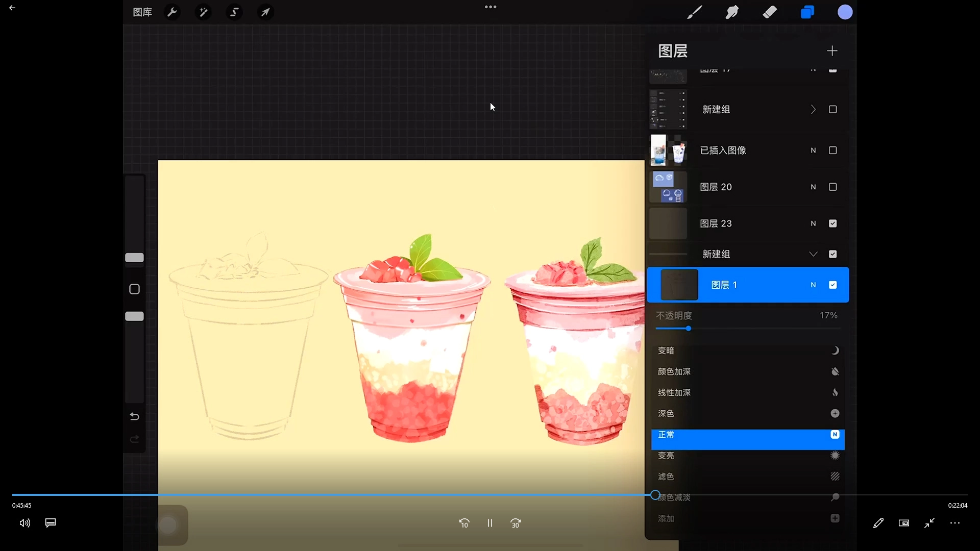Screen dimensions: 980x551
Task: Open the purple color picker circle
Action: (845, 12)
